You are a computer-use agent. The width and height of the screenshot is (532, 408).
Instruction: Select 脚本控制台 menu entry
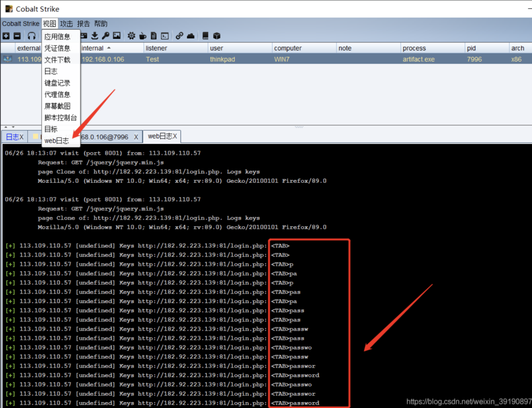(61, 117)
